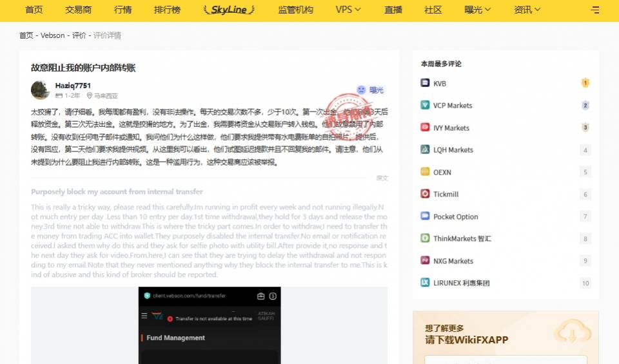Open the hamburger menu icon in header

tap(595, 10)
